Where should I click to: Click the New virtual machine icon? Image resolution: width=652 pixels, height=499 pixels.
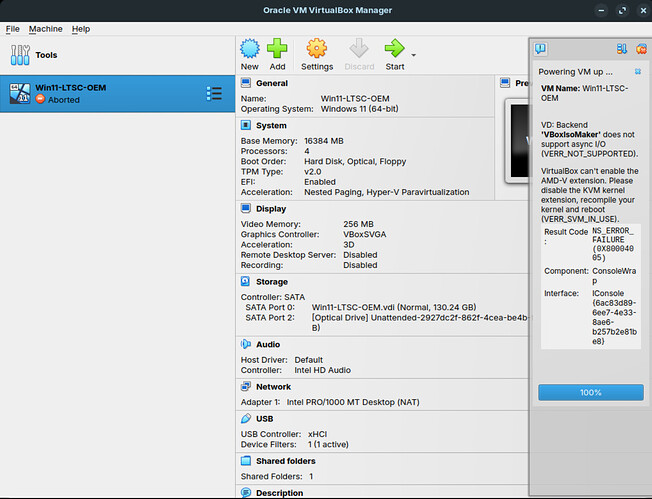[249, 48]
